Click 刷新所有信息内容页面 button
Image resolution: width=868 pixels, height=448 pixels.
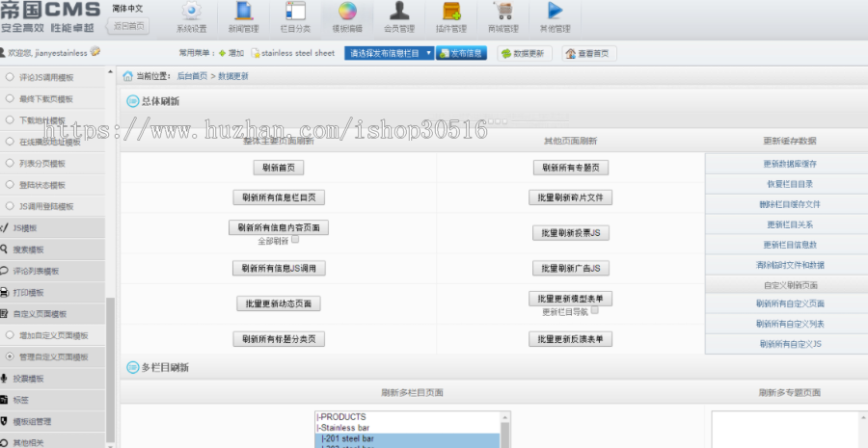coord(279,227)
